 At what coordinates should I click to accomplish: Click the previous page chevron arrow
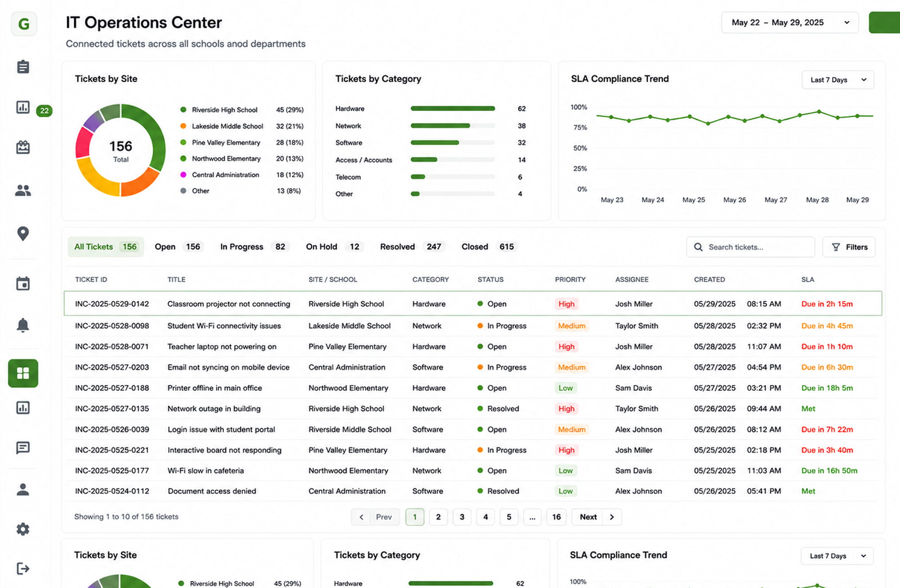(361, 517)
